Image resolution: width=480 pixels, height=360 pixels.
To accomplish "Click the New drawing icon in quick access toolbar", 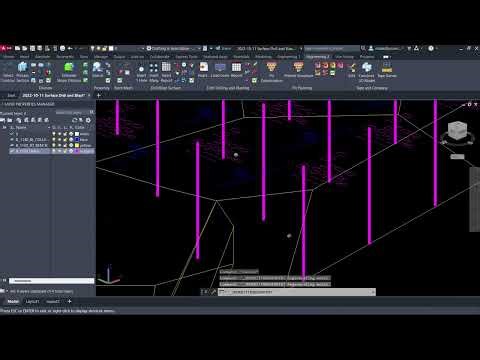I will [x=18, y=48].
